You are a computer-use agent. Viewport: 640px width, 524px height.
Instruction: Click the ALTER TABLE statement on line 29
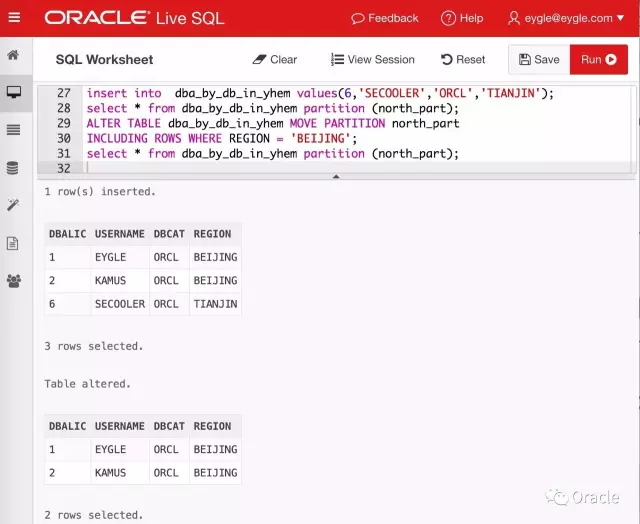tap(273, 123)
